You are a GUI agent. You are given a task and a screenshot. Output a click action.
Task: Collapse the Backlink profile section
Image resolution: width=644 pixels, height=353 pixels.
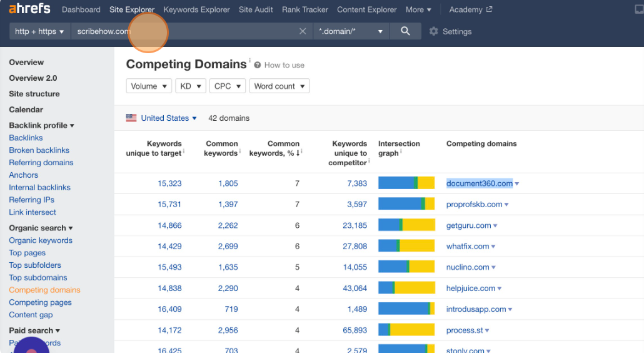41,125
